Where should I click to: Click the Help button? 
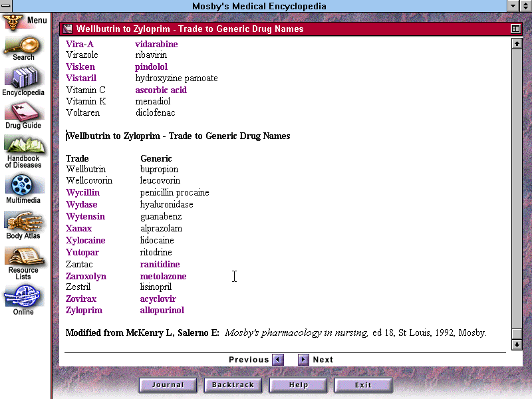pos(298,385)
